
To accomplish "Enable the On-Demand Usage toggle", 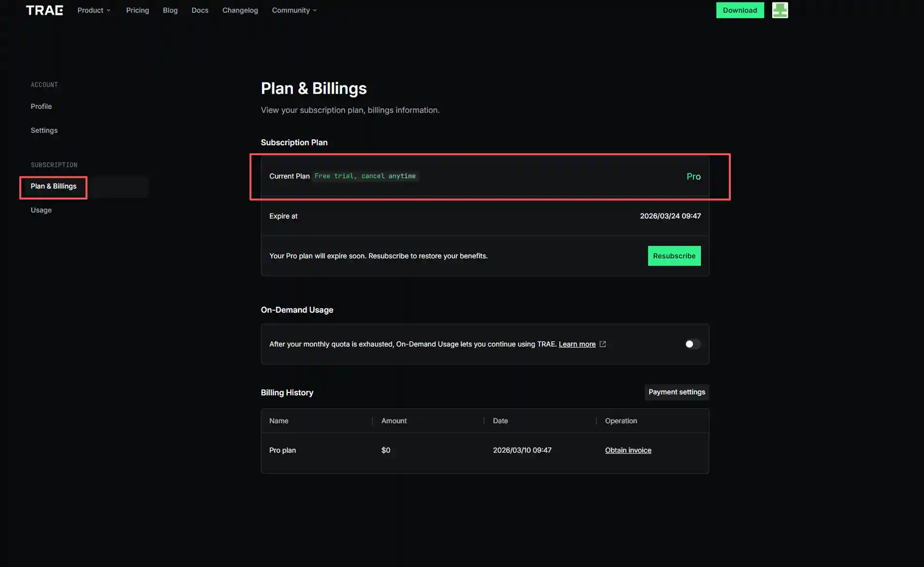I will [x=692, y=344].
